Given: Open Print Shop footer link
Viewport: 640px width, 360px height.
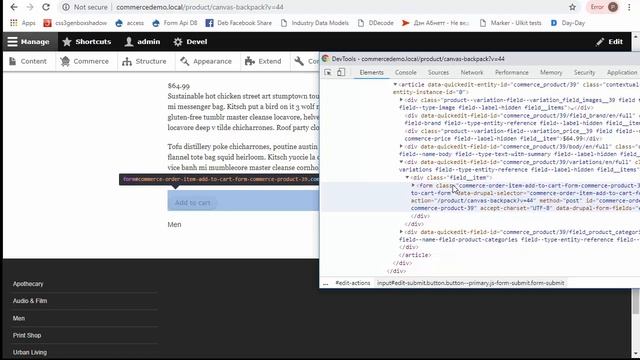Looking at the screenshot, I should click(27, 335).
